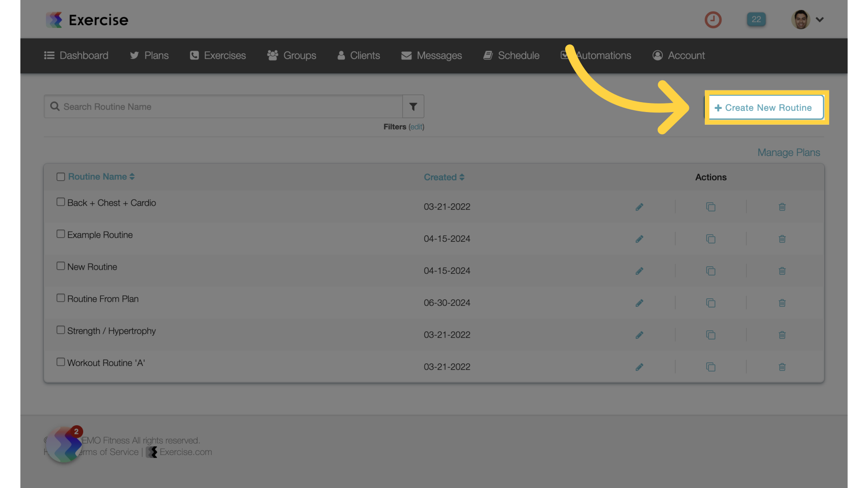Click the edit pencil icon for 'Workout Routine A'
The image size is (868, 488).
pyautogui.click(x=639, y=366)
